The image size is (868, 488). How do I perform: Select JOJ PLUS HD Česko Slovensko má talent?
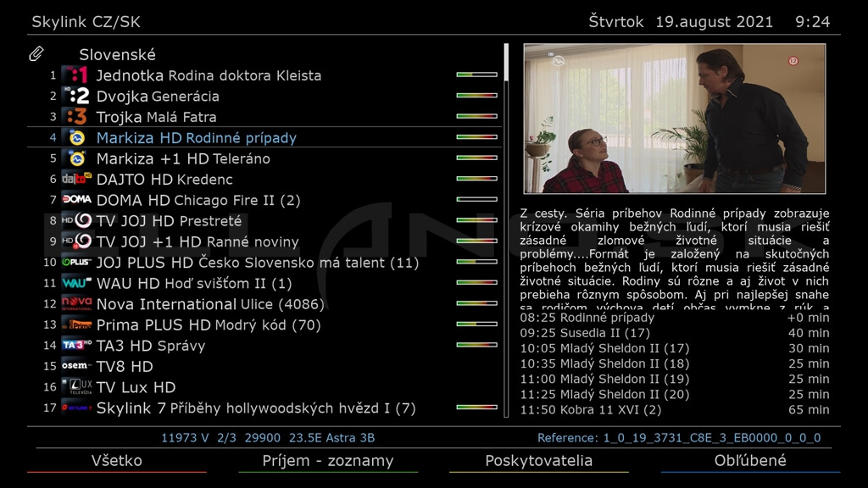pos(264,263)
